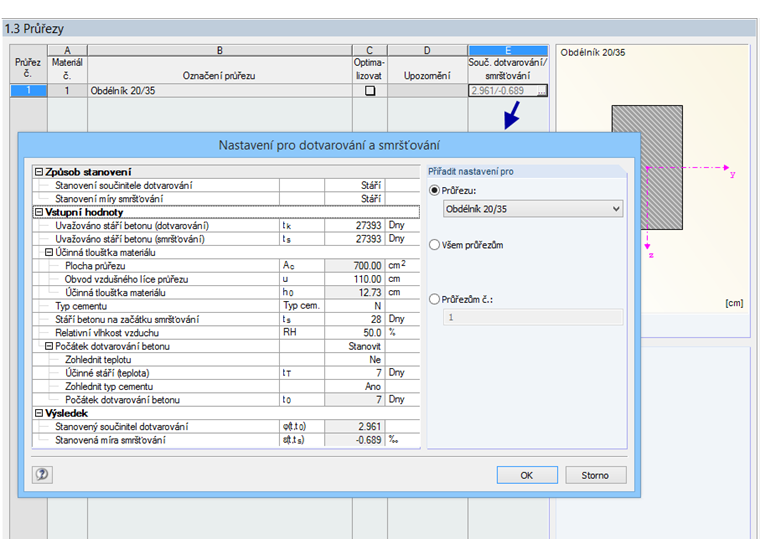The width and height of the screenshot is (760, 558).
Task: Confirm settings with the OK button
Action: (x=527, y=475)
